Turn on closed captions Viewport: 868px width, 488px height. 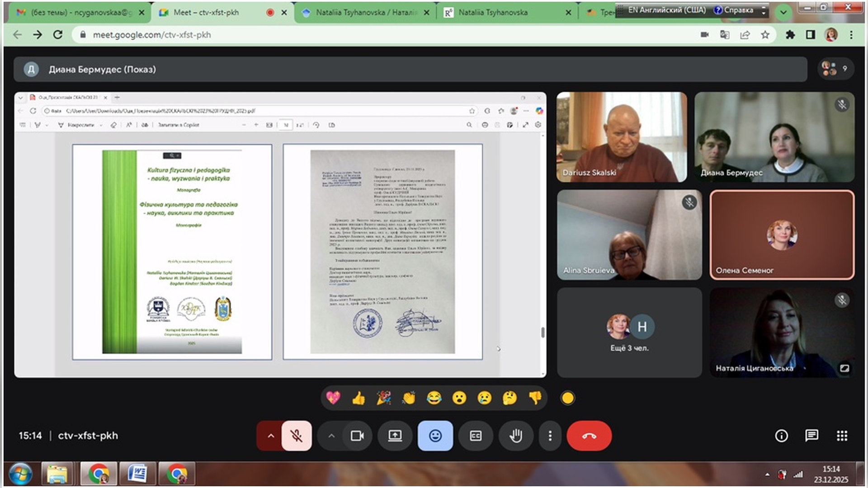pos(476,436)
